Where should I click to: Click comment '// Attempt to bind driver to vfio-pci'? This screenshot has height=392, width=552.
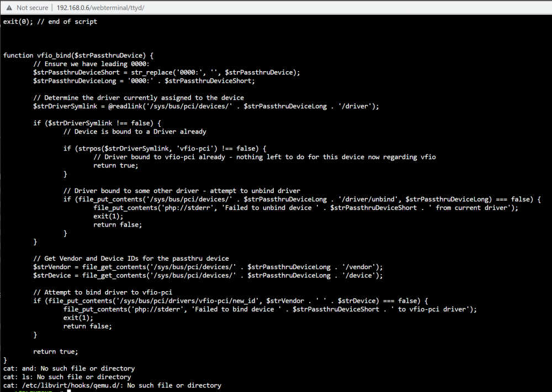tap(103, 292)
